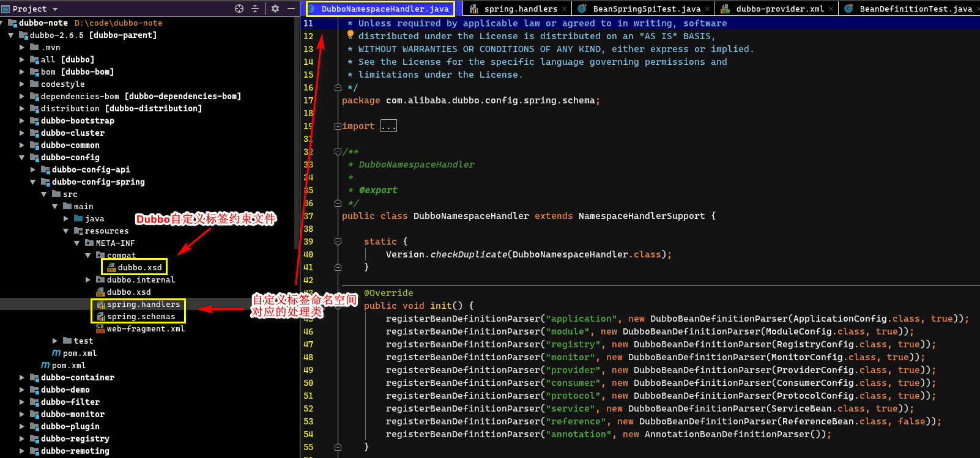This screenshot has height=458, width=980.
Task: Expand the all [dubbo] module
Action: tap(22, 59)
